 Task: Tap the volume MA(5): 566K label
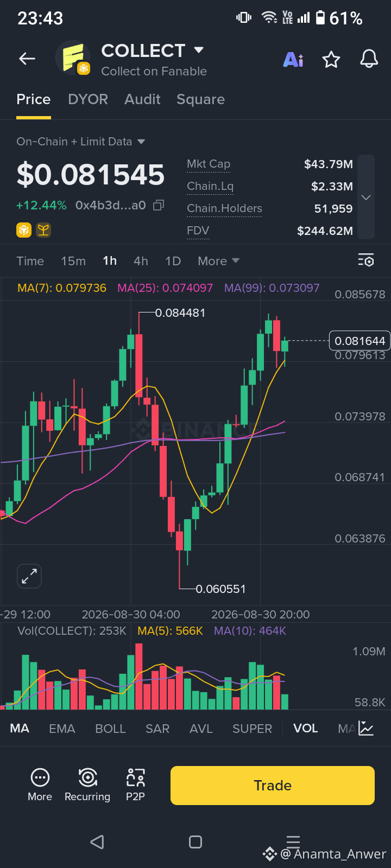[170, 631]
